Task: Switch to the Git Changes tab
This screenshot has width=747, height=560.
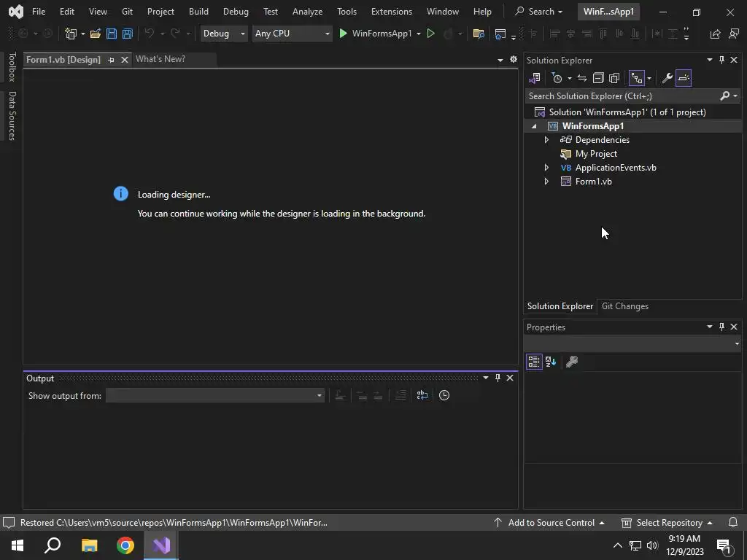Action: pos(624,306)
